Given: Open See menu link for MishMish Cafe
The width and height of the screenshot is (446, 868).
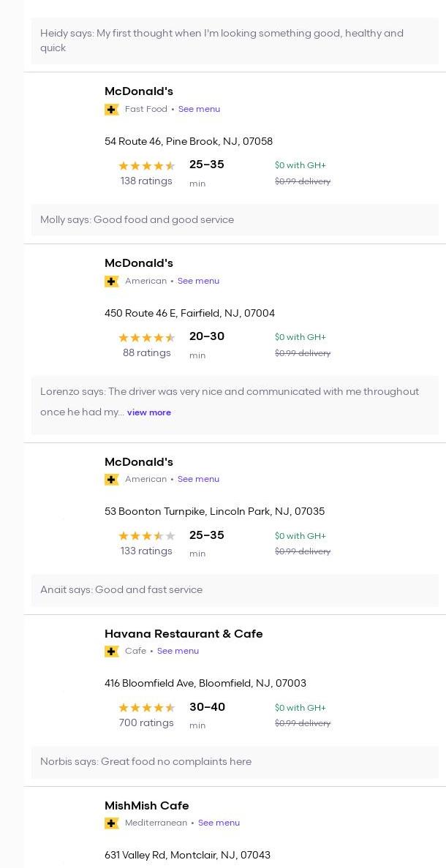Looking at the screenshot, I should tap(219, 823).
